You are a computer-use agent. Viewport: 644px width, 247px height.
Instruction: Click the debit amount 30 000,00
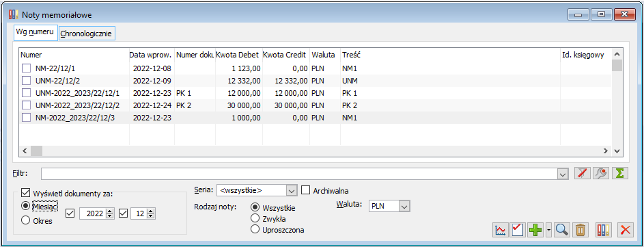(244, 105)
